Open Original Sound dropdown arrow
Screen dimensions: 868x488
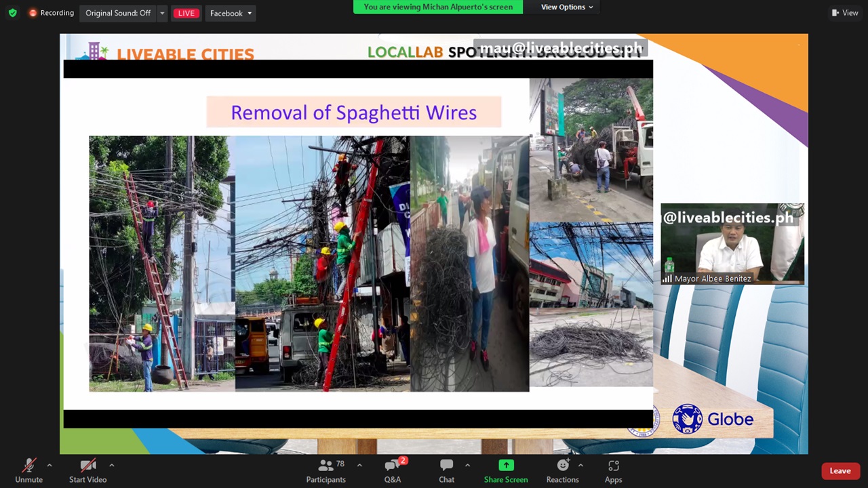point(161,13)
